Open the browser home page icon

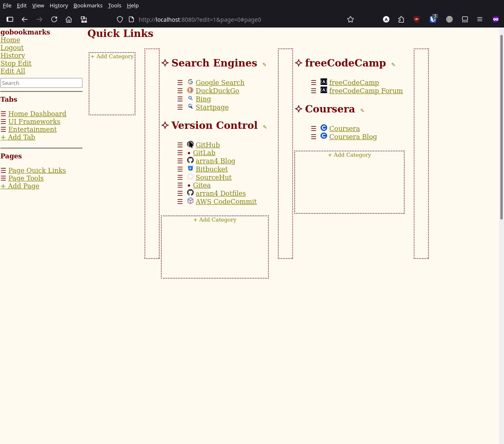tap(69, 19)
